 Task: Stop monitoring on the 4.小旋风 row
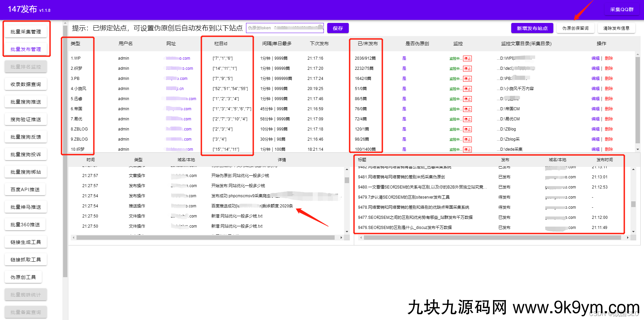point(467,89)
